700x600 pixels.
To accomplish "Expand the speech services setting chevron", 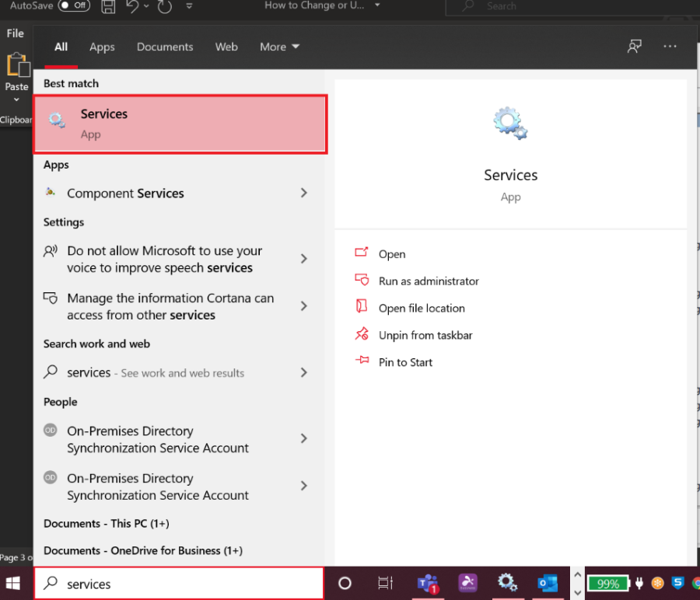I will pyautogui.click(x=304, y=259).
